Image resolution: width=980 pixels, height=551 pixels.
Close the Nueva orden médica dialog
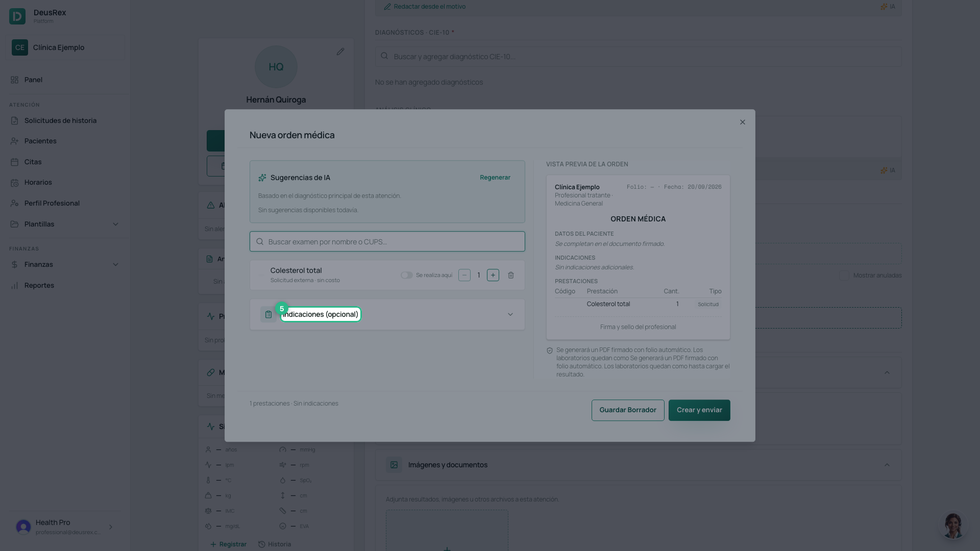pos(743,122)
